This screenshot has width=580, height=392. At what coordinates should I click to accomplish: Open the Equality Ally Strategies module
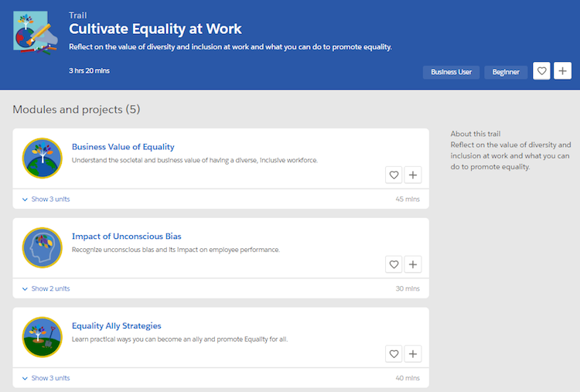coord(116,326)
